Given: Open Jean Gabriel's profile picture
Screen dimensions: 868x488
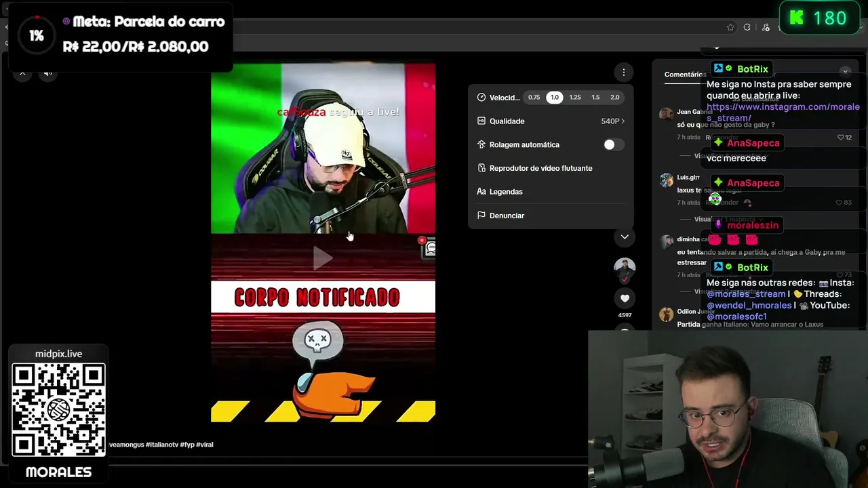Looking at the screenshot, I should click(666, 113).
